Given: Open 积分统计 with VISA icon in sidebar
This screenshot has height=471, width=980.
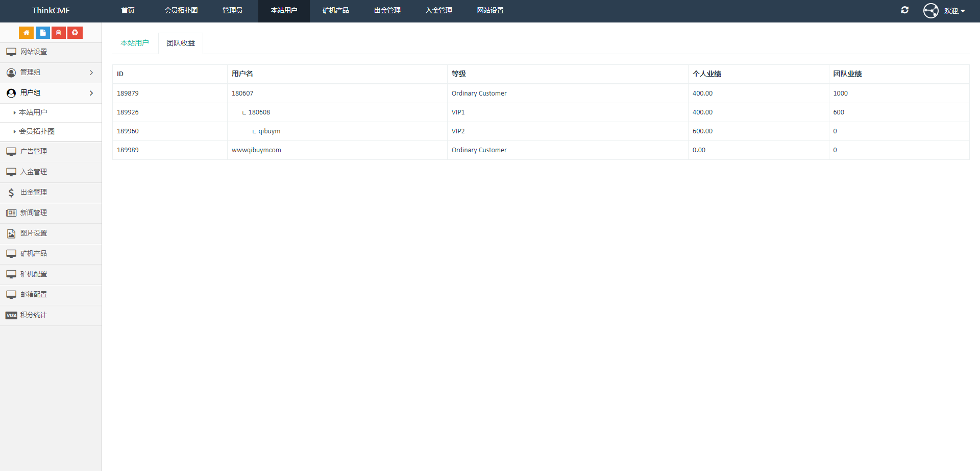Looking at the screenshot, I should pyautogui.click(x=34, y=315).
